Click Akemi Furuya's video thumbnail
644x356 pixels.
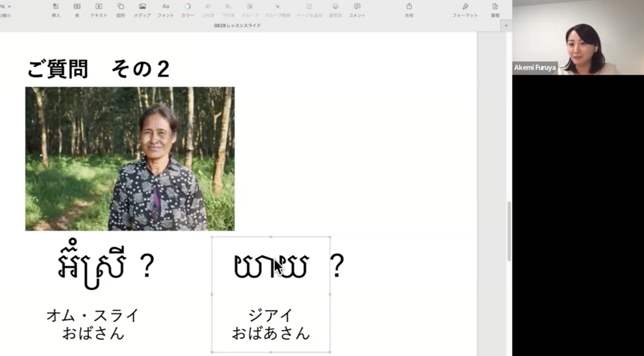pos(578,38)
